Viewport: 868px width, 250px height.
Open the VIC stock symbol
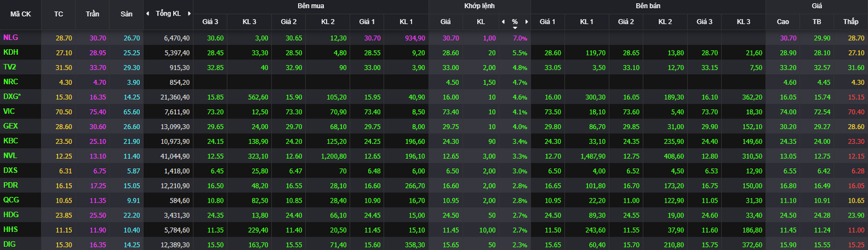tap(9, 112)
